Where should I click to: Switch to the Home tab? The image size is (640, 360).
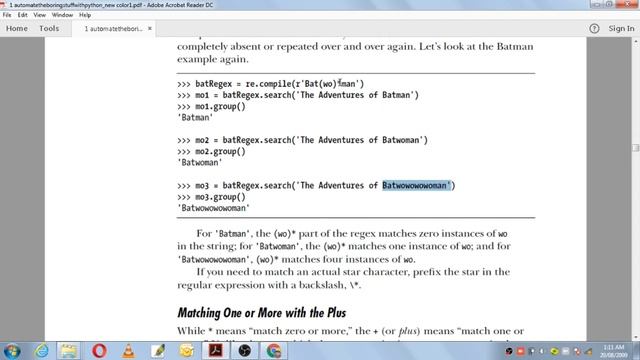point(17,29)
